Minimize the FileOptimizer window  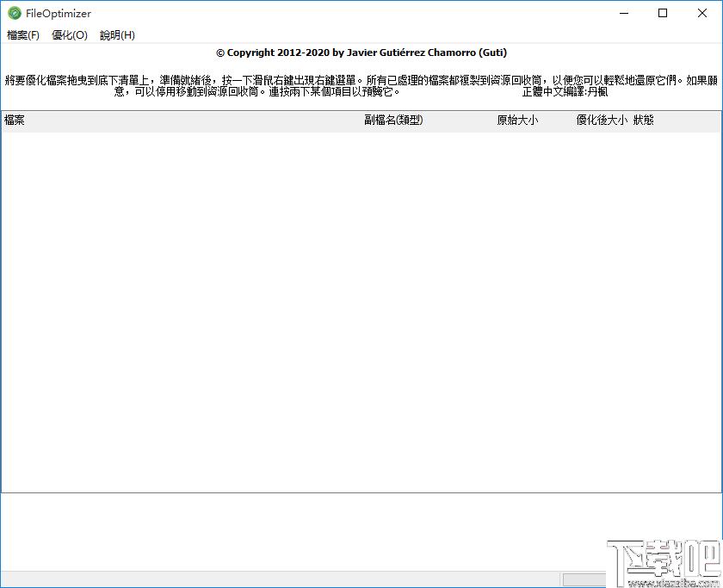click(624, 14)
